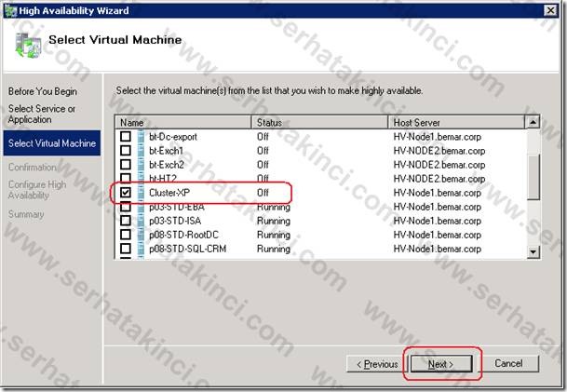567x392 pixels.
Task: Sort the list by Host Server column
Action: (456, 122)
